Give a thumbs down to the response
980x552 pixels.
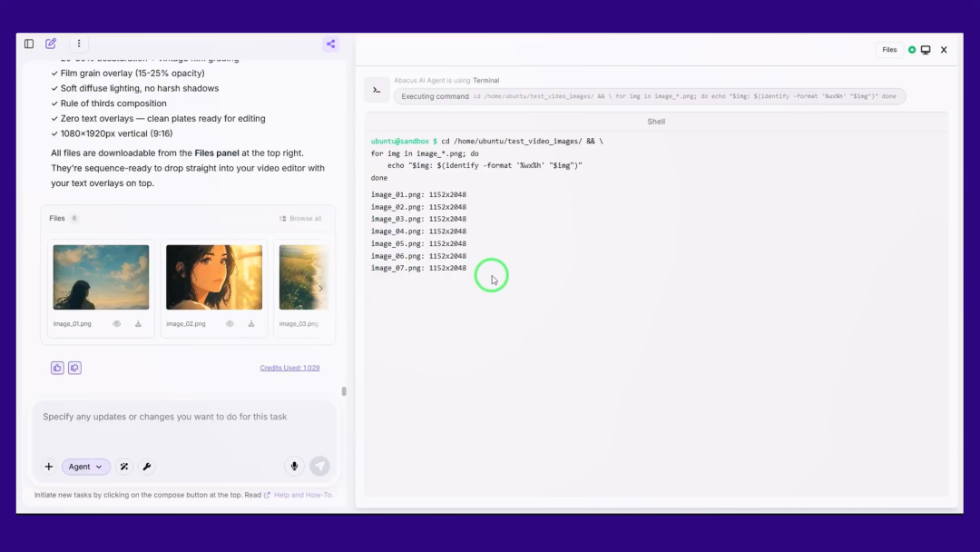pos(74,368)
